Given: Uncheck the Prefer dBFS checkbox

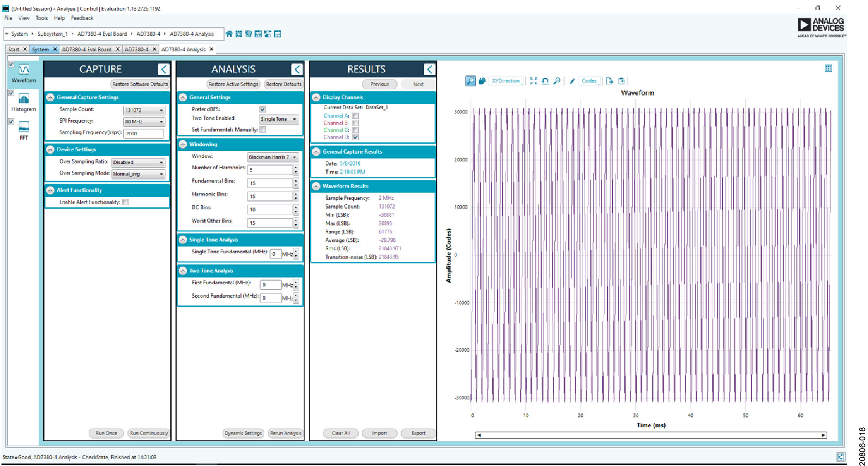Looking at the screenshot, I should click(x=262, y=109).
